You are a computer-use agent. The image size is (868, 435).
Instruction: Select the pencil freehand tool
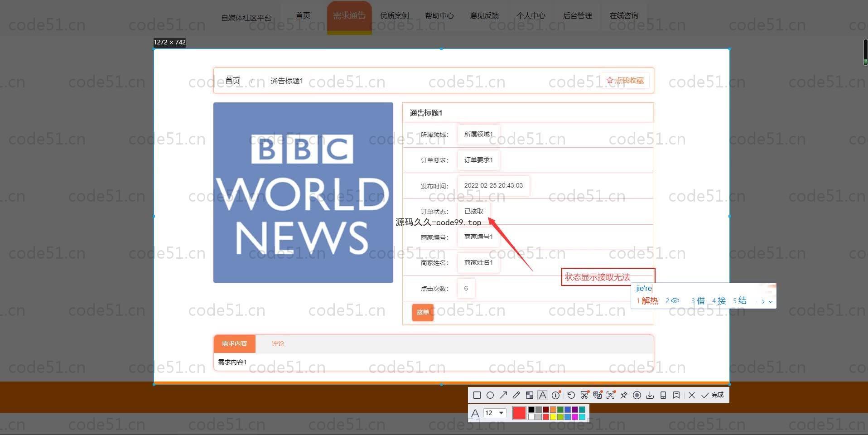click(x=516, y=395)
